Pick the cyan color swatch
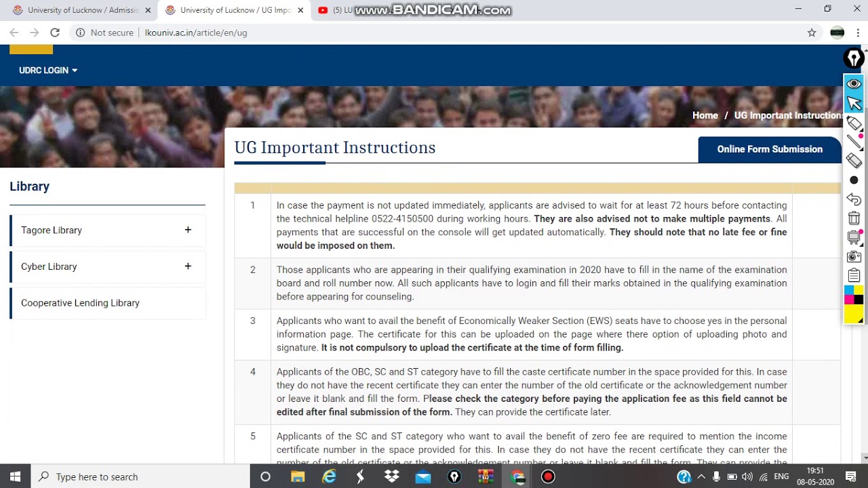Image resolution: width=868 pixels, height=488 pixels. pyautogui.click(x=849, y=290)
